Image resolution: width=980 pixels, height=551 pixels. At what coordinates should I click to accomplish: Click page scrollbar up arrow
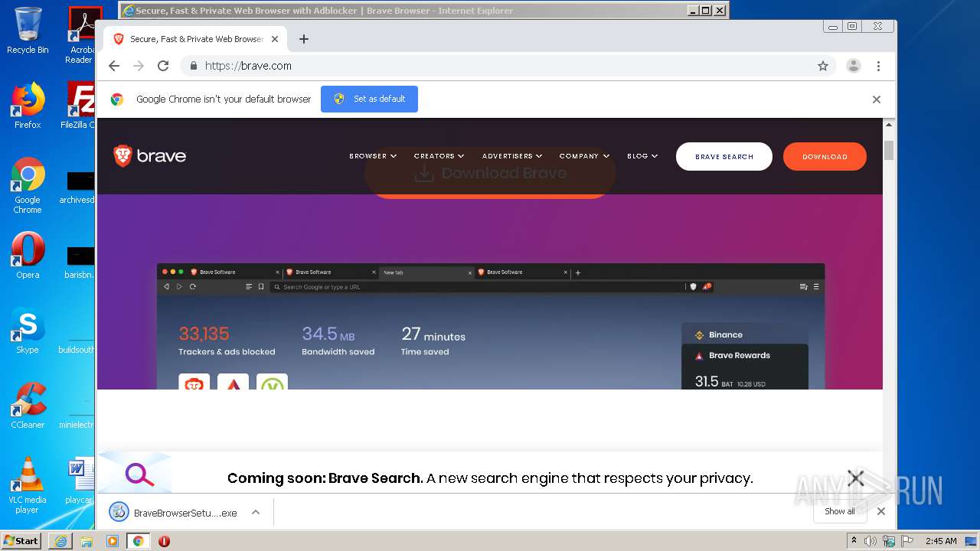click(889, 125)
